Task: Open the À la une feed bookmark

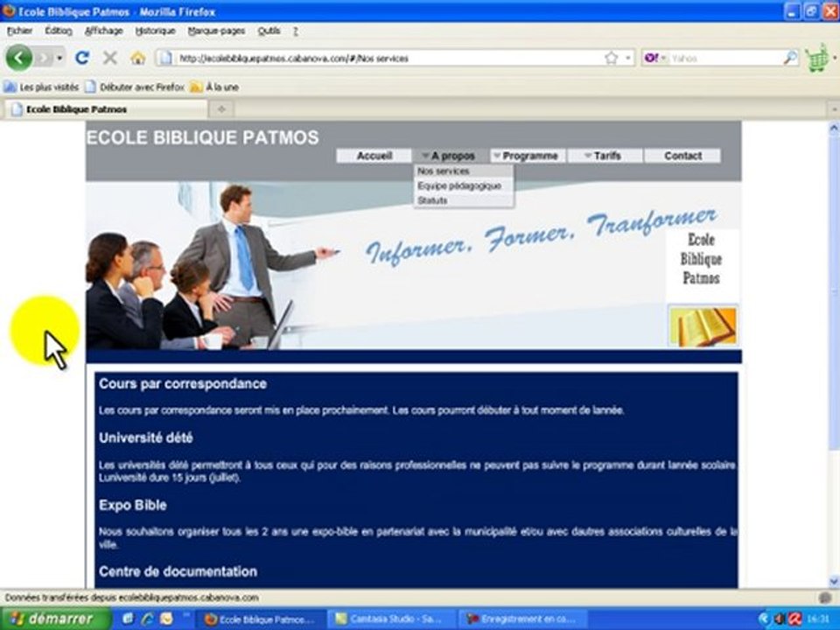Action: (x=215, y=87)
